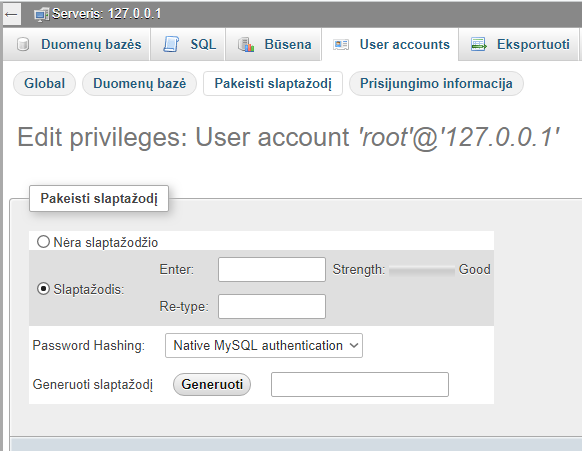Screen dimensions: 582x451
Task: Focus the Re-type password field
Action: click(x=272, y=307)
